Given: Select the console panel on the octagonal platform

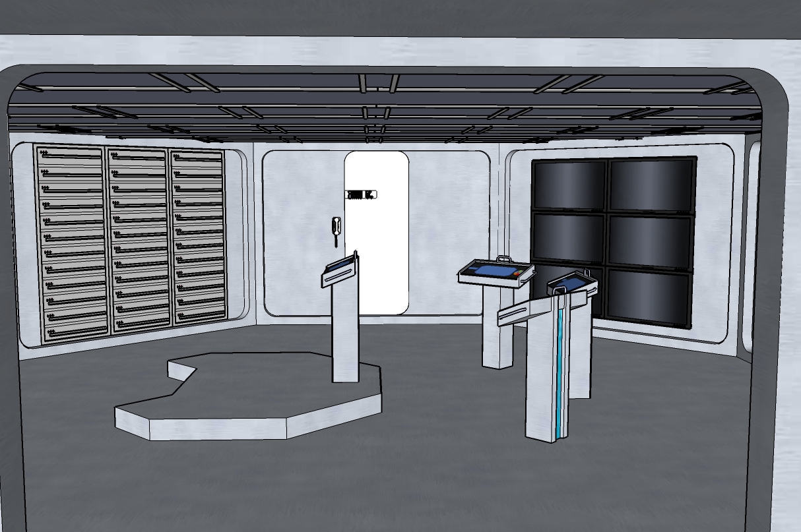Looking at the screenshot, I should [x=340, y=270].
